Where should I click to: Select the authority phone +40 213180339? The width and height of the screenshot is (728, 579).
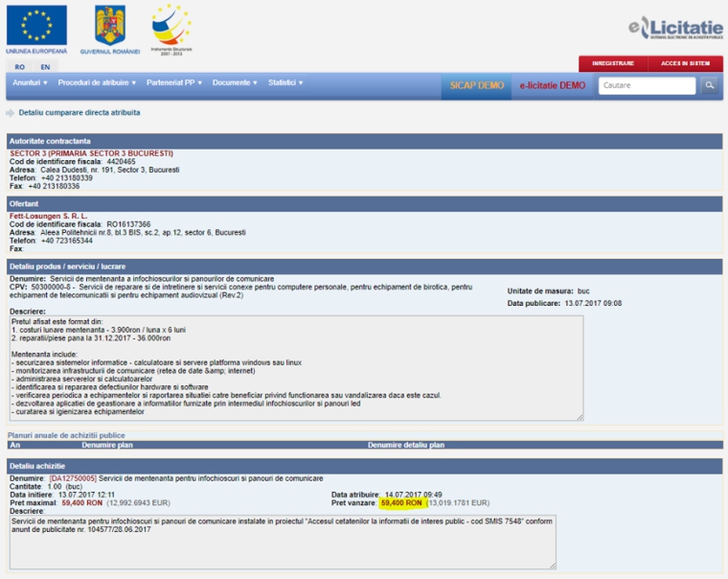(67, 178)
